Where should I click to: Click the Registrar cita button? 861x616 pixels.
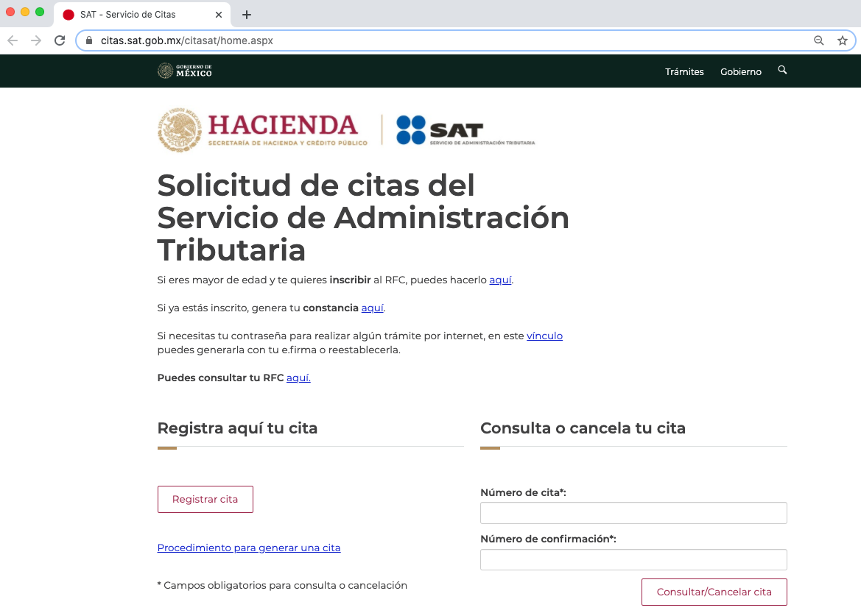click(205, 499)
